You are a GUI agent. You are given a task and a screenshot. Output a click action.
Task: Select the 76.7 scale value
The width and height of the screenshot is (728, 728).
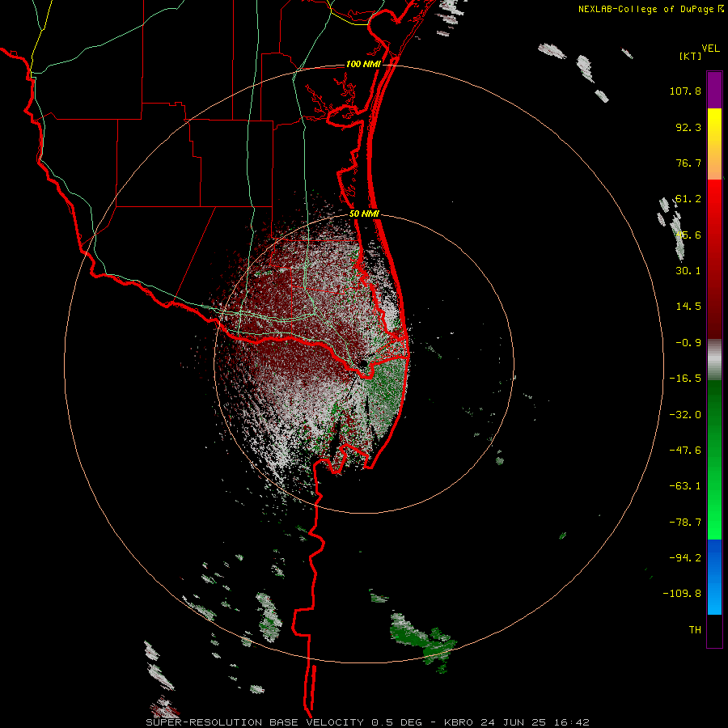[688, 163]
